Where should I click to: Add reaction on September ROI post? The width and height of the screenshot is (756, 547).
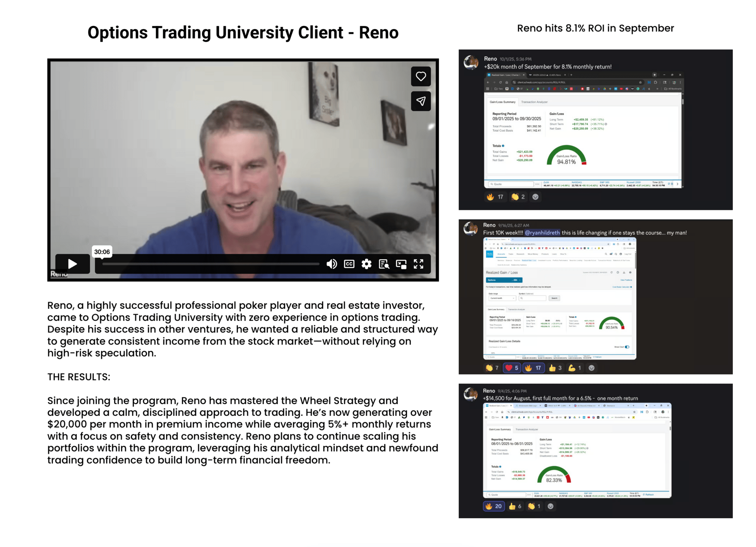(535, 197)
